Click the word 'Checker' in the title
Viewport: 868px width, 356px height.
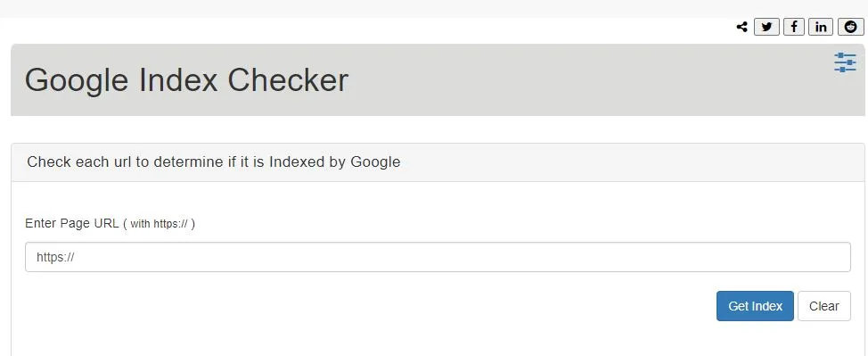pyautogui.click(x=288, y=79)
